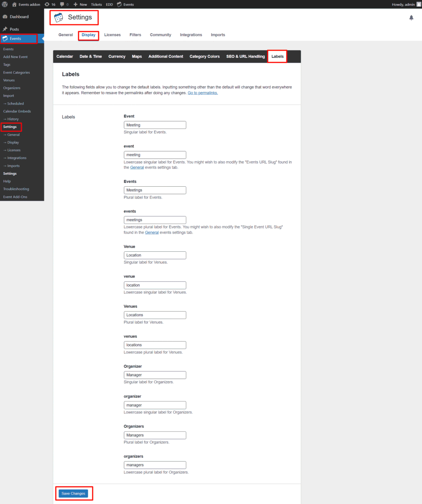Open EDD in the admin bar
Viewport: 422px width, 504px height.
click(109, 4)
